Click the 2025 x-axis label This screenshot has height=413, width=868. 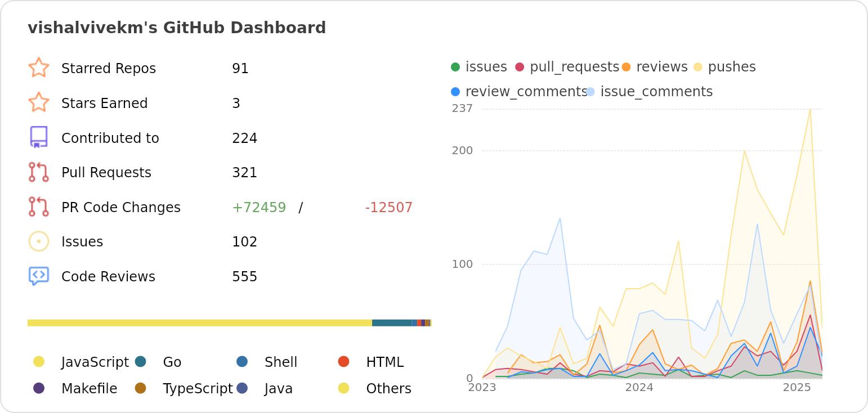797,387
